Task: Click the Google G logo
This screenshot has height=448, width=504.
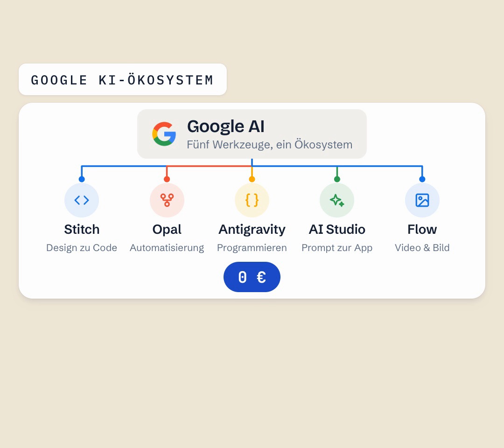Action: [164, 133]
